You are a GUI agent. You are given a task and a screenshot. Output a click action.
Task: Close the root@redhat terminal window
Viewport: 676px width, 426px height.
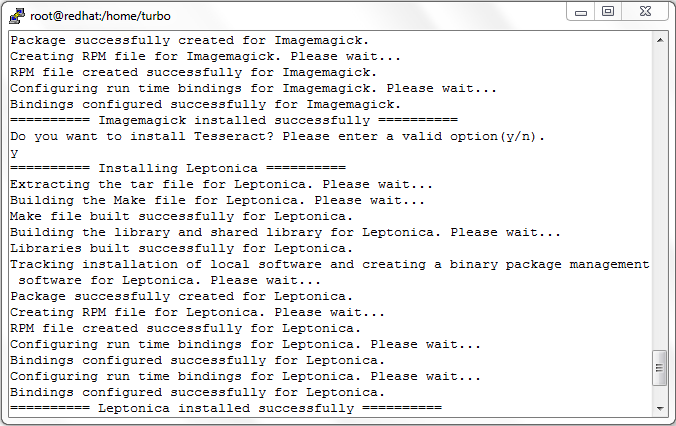point(645,12)
